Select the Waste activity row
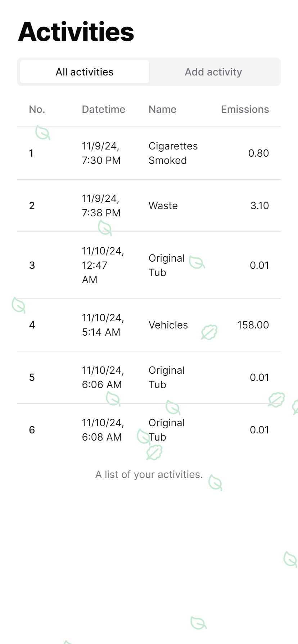 pyautogui.click(x=163, y=206)
